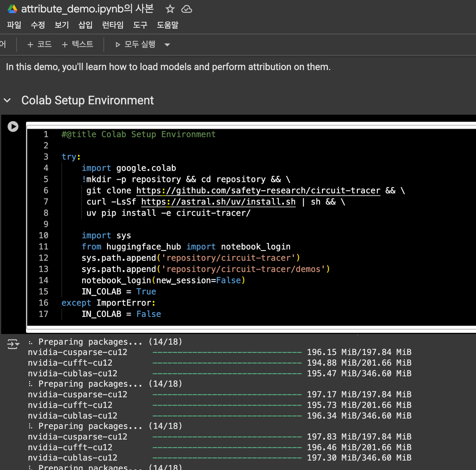
Task: Click code line 'uv pip install -e circuit-tracer/'
Action: [168, 213]
